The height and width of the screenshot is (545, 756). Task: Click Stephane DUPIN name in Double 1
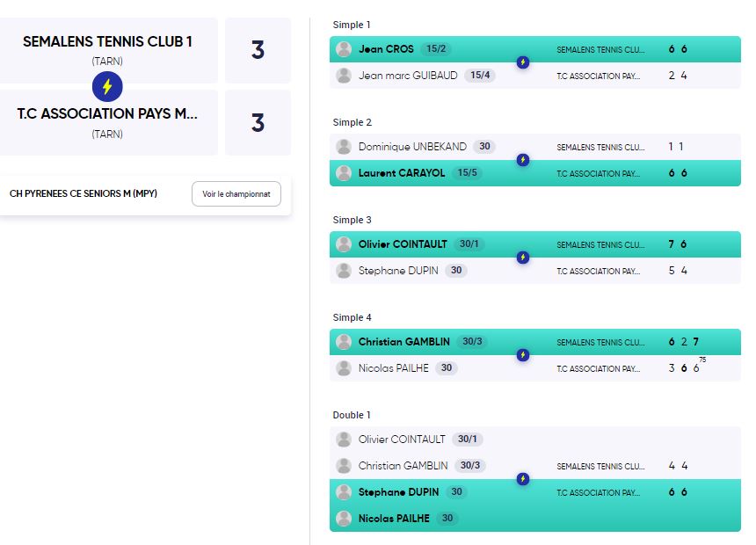pyautogui.click(x=399, y=492)
